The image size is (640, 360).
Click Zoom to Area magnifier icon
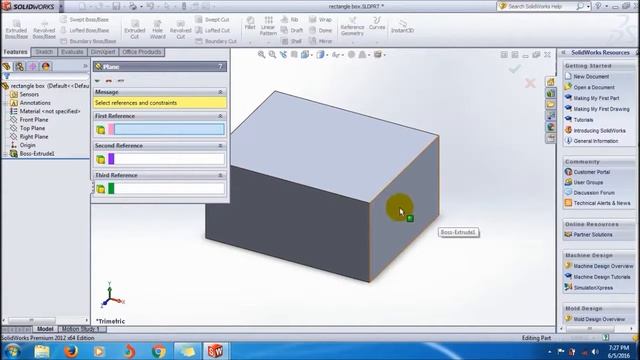click(x=272, y=54)
